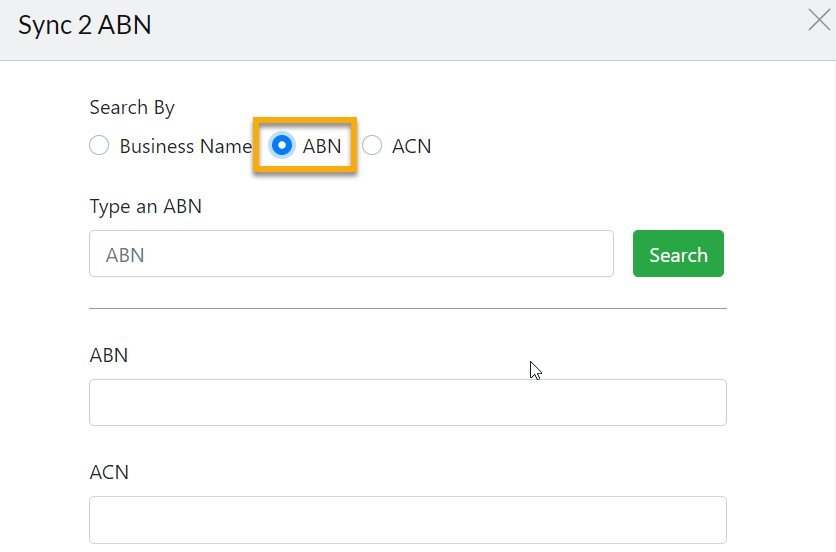Image resolution: width=836 pixels, height=552 pixels.
Task: Focus the ACN result text field
Action: coord(408,520)
